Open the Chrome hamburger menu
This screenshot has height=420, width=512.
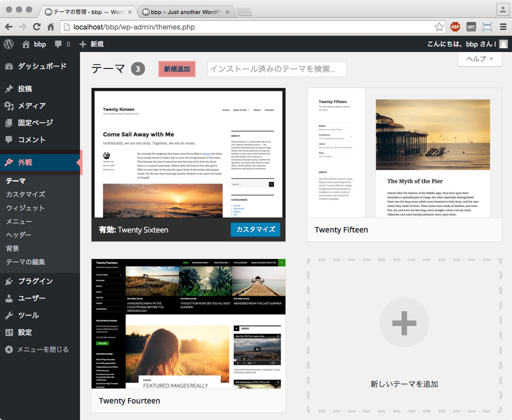click(x=503, y=26)
